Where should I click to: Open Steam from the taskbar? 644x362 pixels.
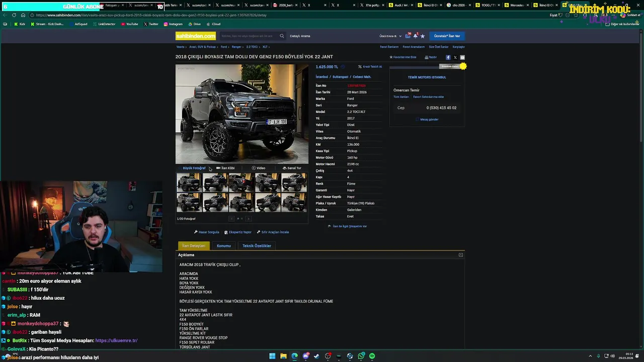click(316, 356)
